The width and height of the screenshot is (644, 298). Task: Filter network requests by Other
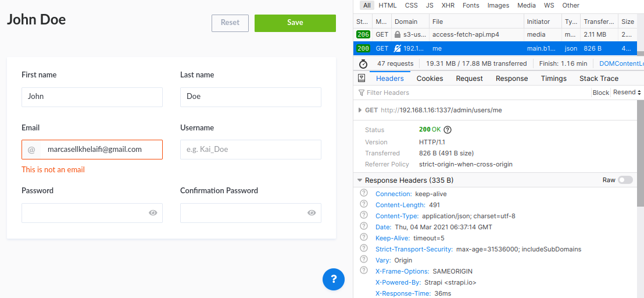[x=571, y=5]
